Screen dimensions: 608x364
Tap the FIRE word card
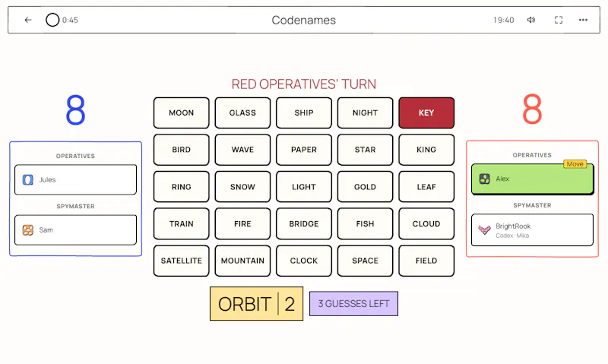(242, 223)
